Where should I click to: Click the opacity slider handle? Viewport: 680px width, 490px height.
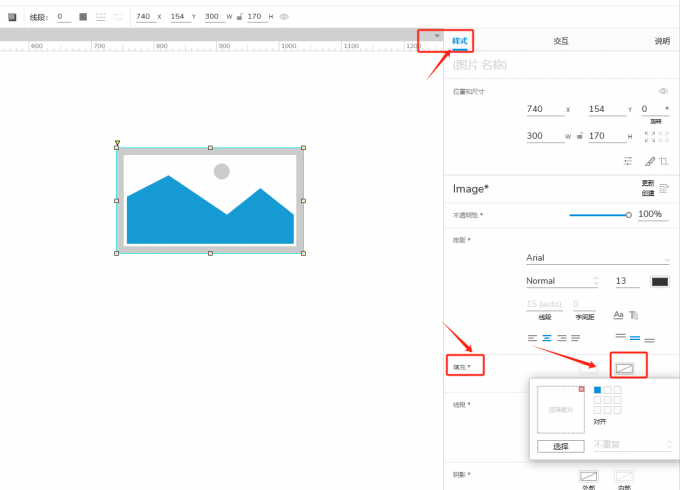click(628, 215)
